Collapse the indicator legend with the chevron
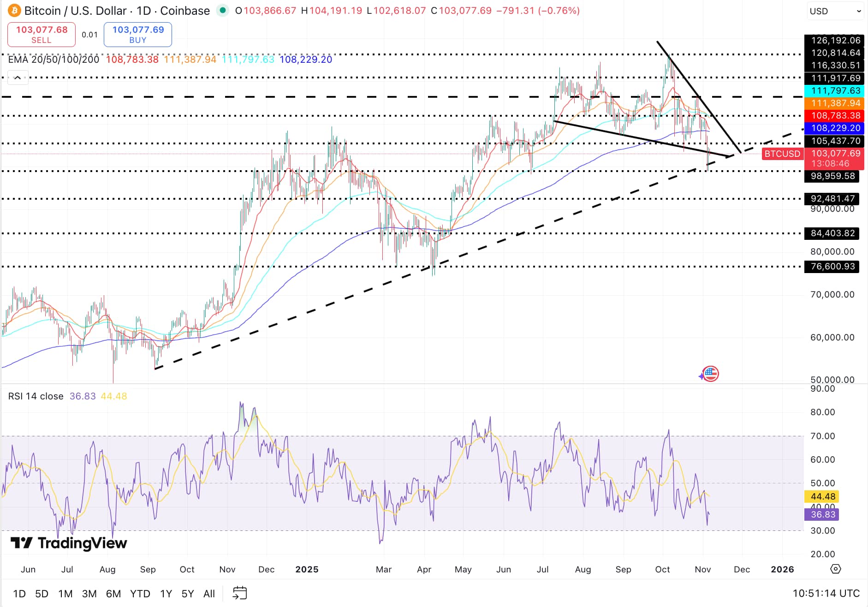The image size is (868, 607). pos(18,78)
